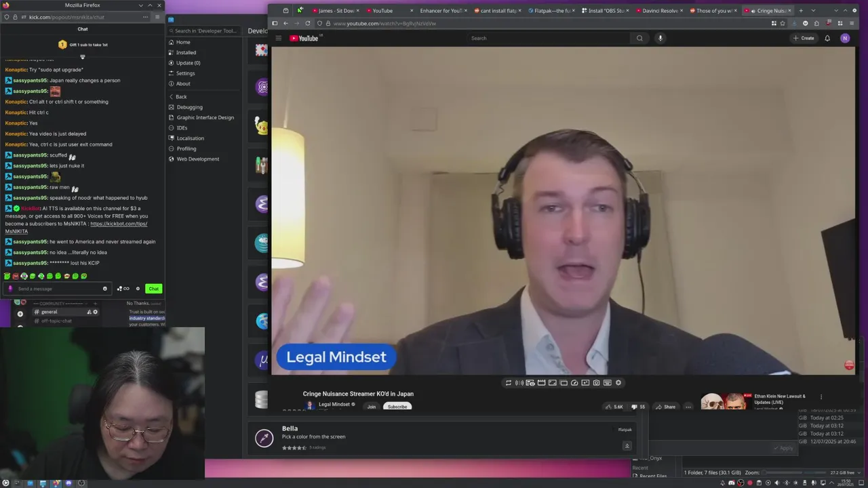Click the Send a message chat input
Image resolution: width=868 pixels, height=488 pixels.
point(58,289)
